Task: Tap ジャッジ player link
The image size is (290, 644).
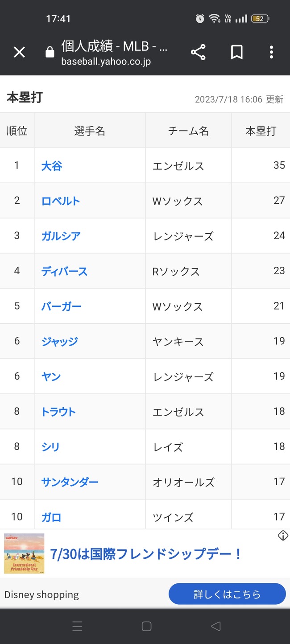Action: tap(60, 342)
